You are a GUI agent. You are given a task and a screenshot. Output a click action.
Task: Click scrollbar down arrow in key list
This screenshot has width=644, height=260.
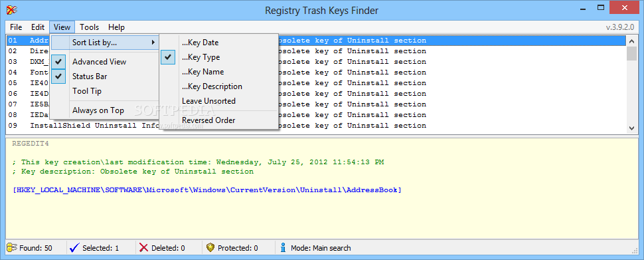[631, 128]
